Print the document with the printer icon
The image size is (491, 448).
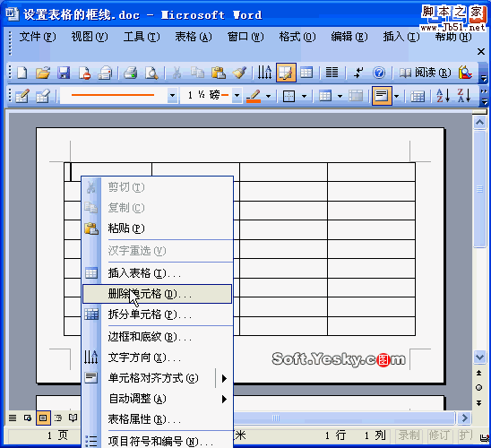tap(131, 73)
